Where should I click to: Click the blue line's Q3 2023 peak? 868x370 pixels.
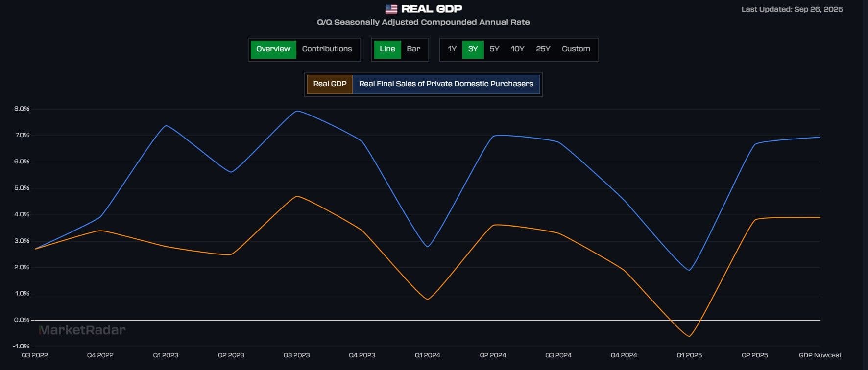tap(297, 111)
